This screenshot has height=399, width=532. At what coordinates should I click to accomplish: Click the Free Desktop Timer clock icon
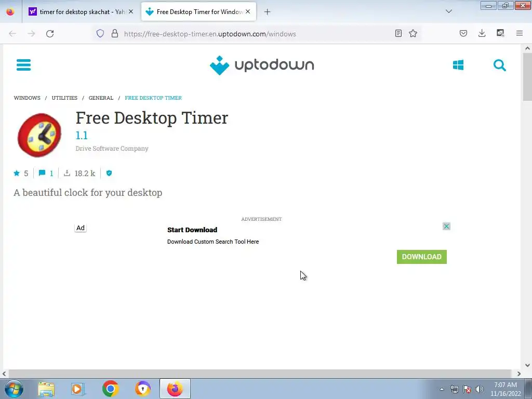tap(39, 135)
